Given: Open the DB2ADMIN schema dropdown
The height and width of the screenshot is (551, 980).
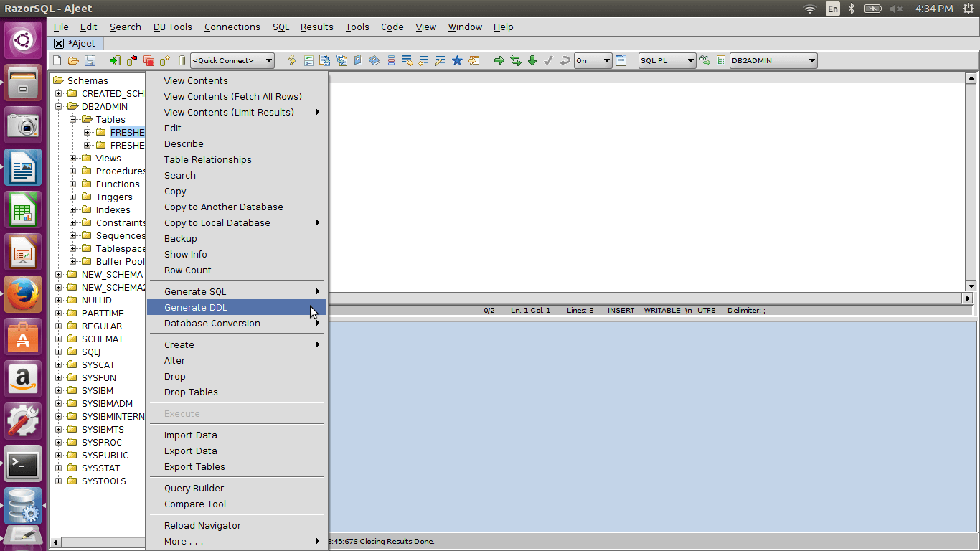Looking at the screenshot, I should tap(773, 61).
